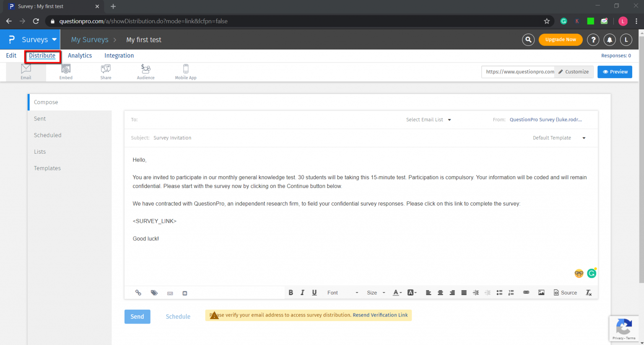Insert a bulleted list
The height and width of the screenshot is (345, 644).
pos(499,293)
